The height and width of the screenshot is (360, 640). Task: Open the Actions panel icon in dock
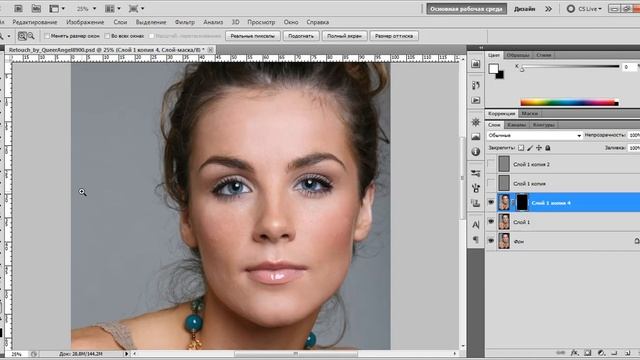(x=476, y=100)
